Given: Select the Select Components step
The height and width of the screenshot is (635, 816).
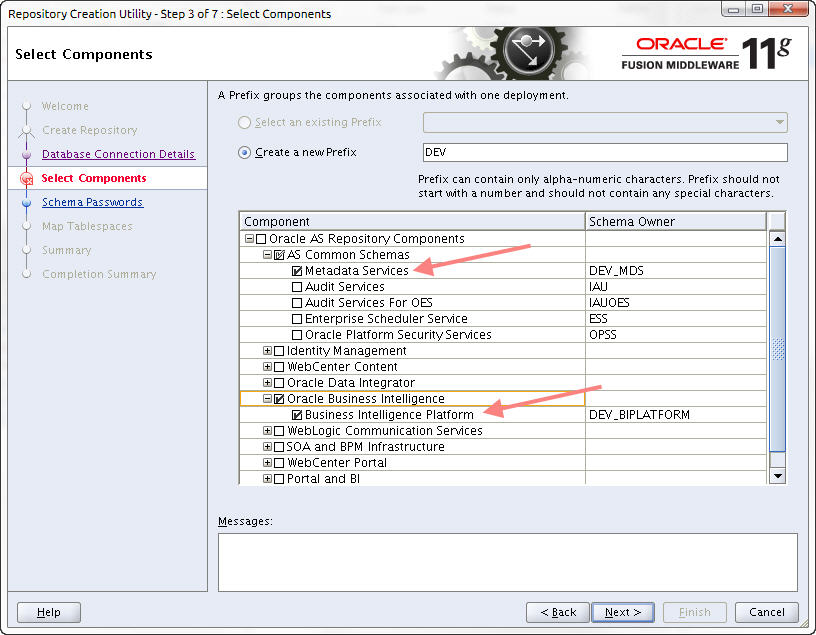Looking at the screenshot, I should (x=94, y=178).
